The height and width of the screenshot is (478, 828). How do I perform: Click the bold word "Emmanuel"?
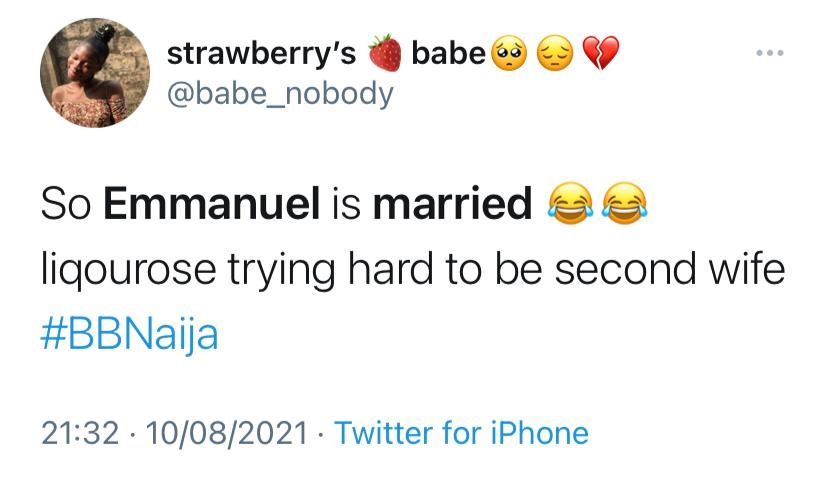(212, 205)
